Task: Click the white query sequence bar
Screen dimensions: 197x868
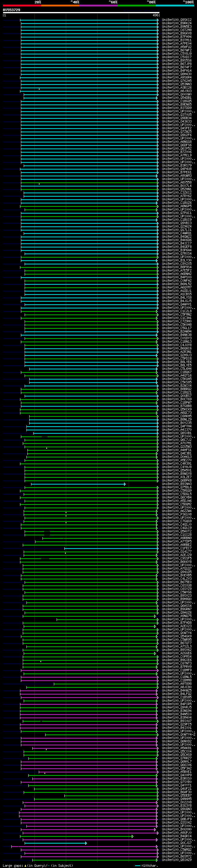Action: coord(81,13)
